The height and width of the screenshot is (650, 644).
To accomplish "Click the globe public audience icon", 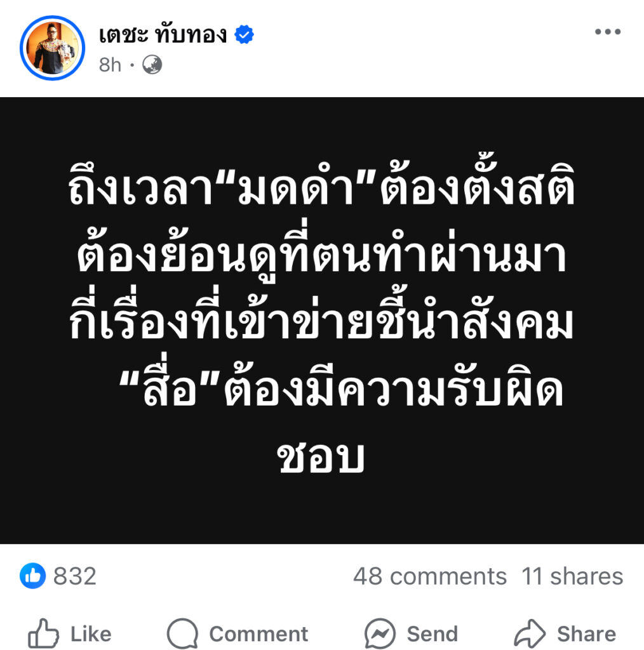I will click(x=152, y=65).
